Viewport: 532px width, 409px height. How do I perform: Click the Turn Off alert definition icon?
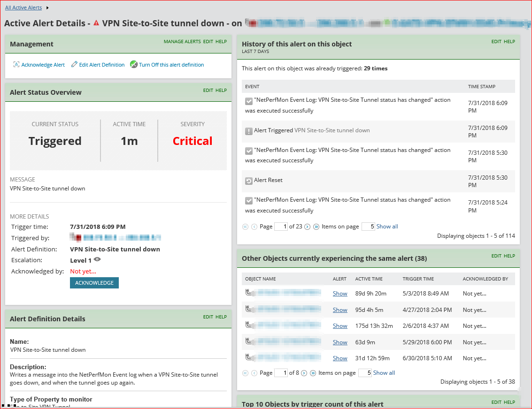(134, 64)
